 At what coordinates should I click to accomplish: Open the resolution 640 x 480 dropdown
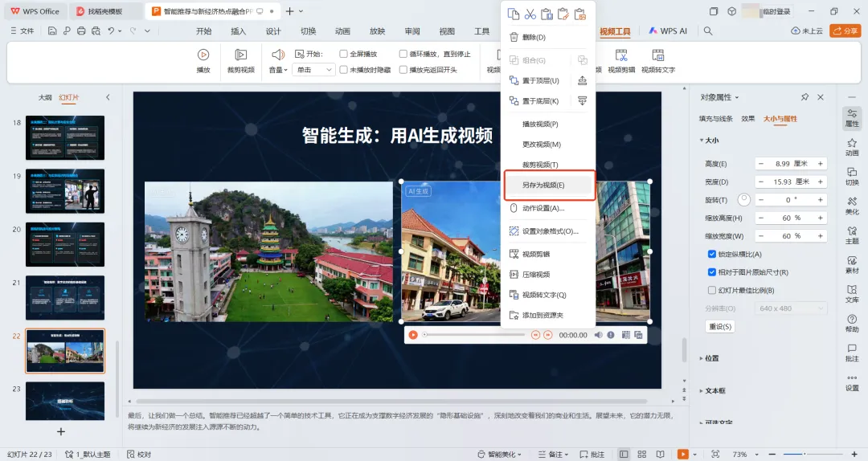[791, 308]
